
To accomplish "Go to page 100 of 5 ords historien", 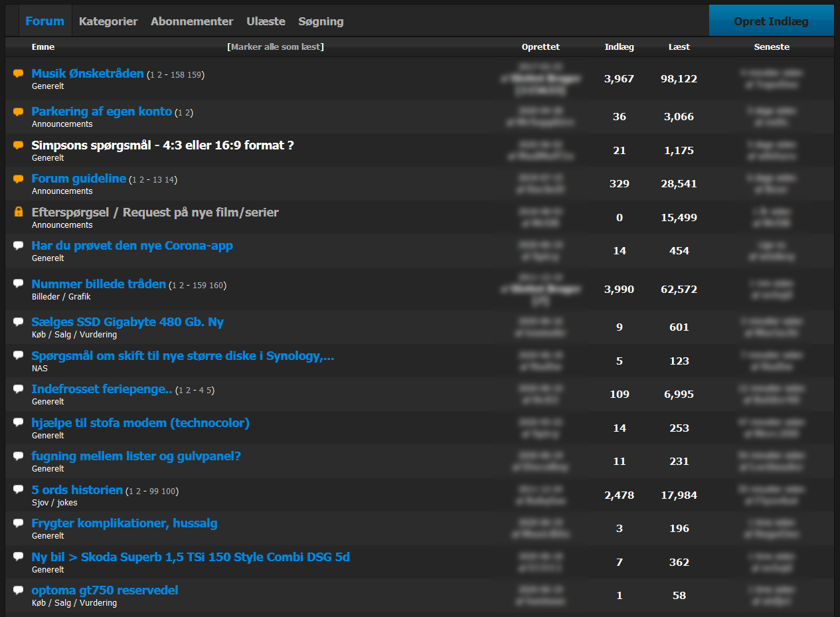I will (169, 491).
